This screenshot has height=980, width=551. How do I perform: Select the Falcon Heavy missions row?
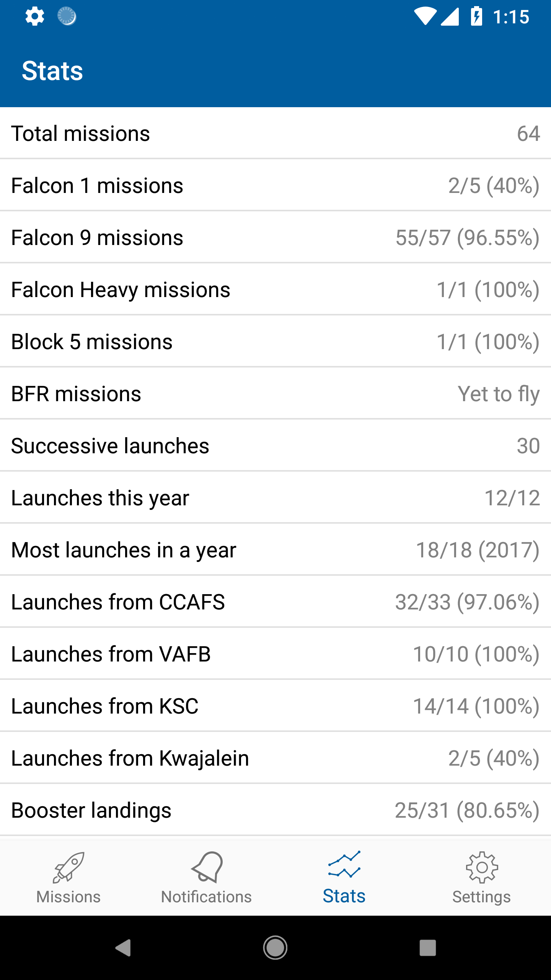click(x=275, y=289)
